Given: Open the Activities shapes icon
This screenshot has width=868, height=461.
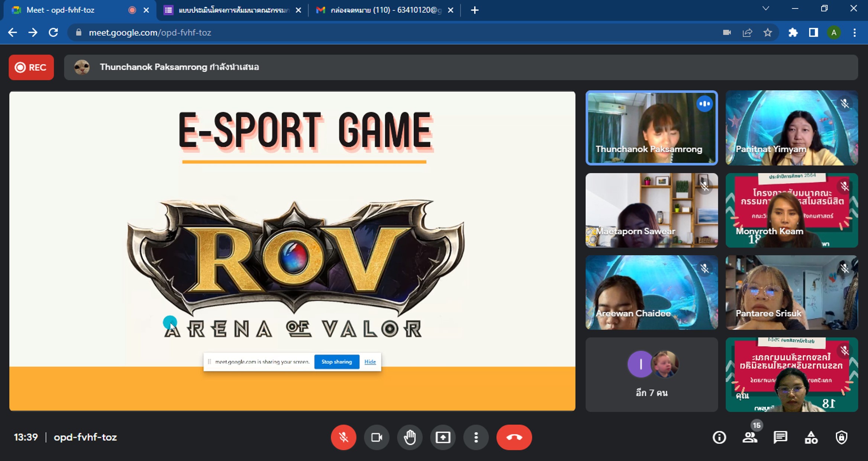Looking at the screenshot, I should point(811,437).
